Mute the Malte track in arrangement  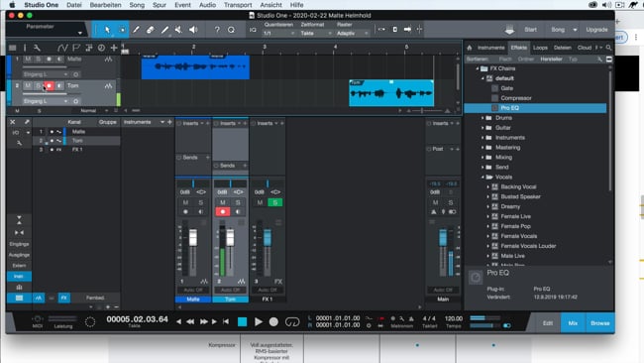coord(28,60)
